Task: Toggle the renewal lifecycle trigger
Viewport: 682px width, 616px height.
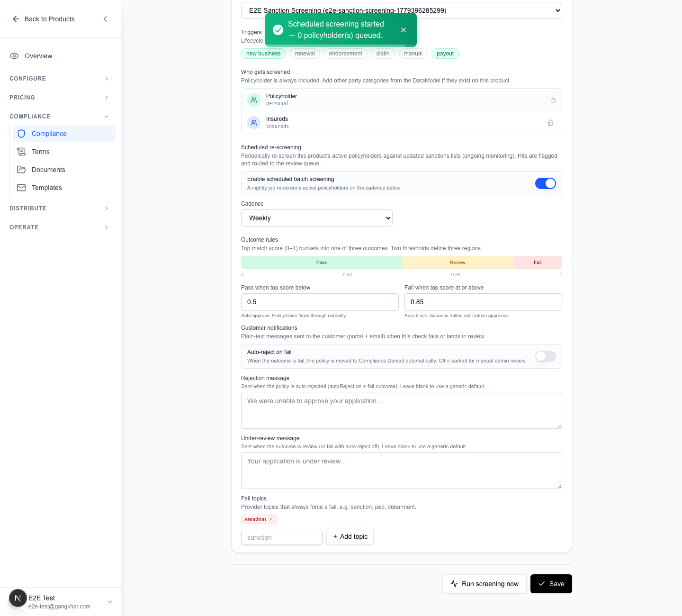Action: click(305, 54)
